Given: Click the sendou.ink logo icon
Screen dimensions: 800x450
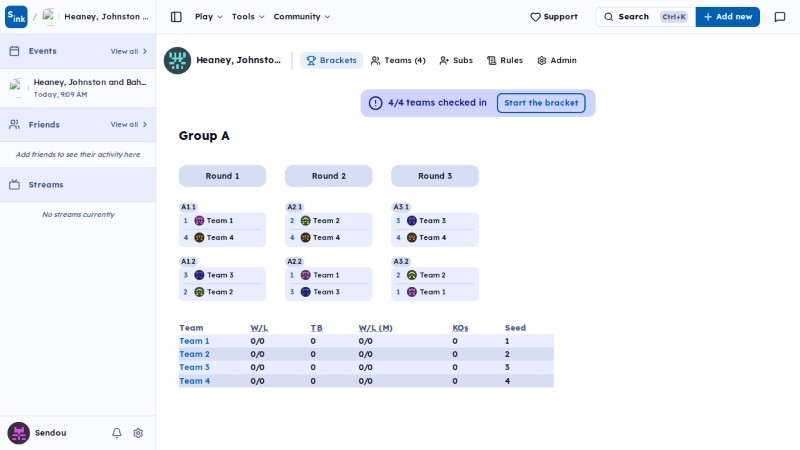Looking at the screenshot, I should (x=16, y=16).
